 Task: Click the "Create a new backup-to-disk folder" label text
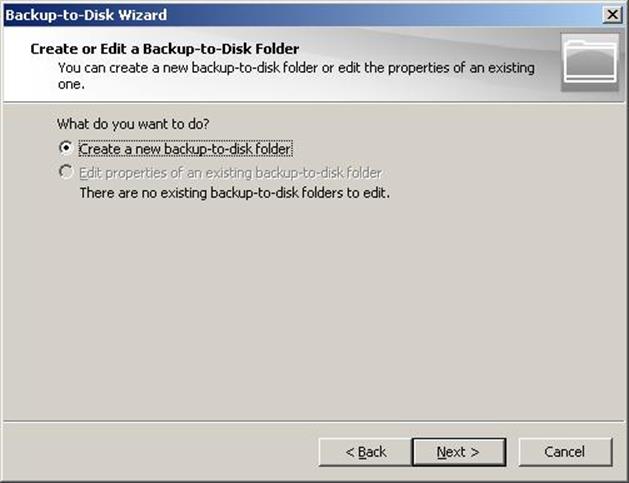(185, 149)
